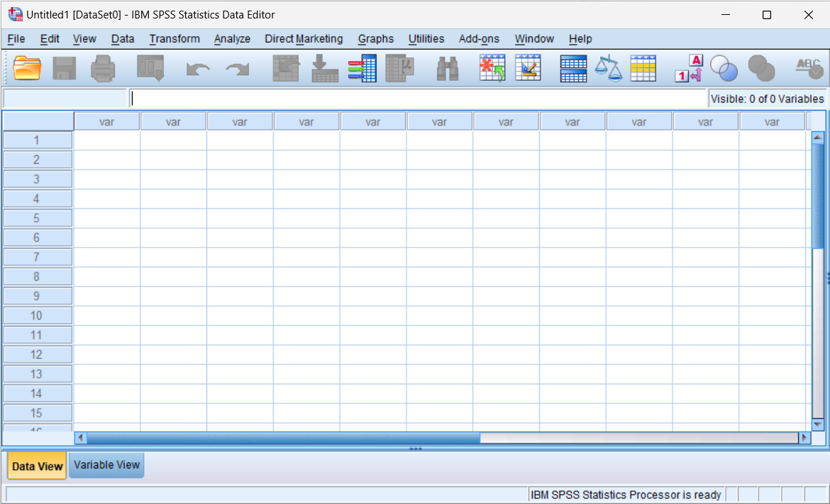
Task: Click the Insert Variable toolbar icon
Action: 527,68
